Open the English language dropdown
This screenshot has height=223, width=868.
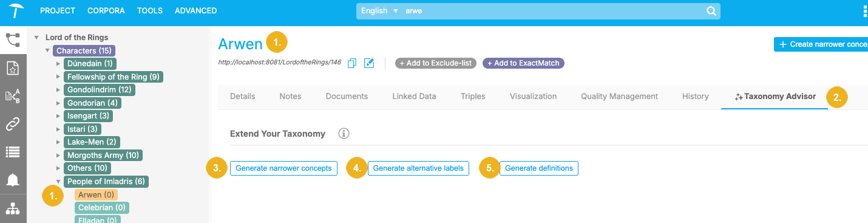pos(379,11)
